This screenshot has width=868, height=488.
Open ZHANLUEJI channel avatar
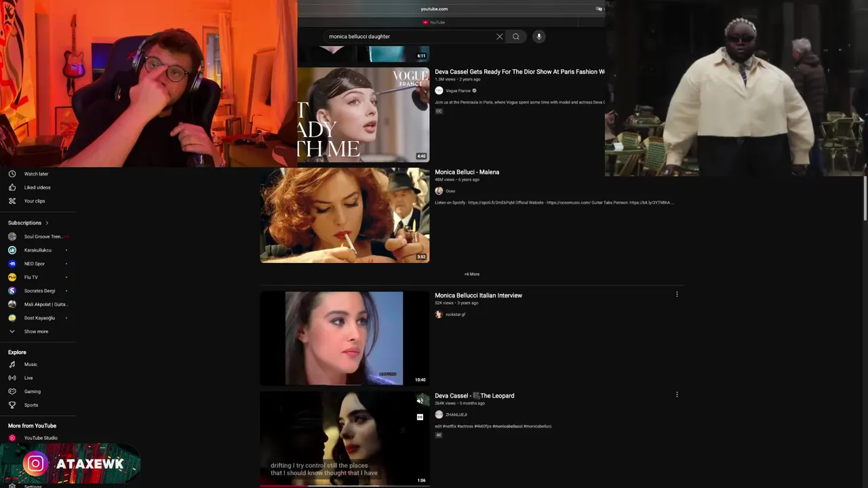click(439, 415)
